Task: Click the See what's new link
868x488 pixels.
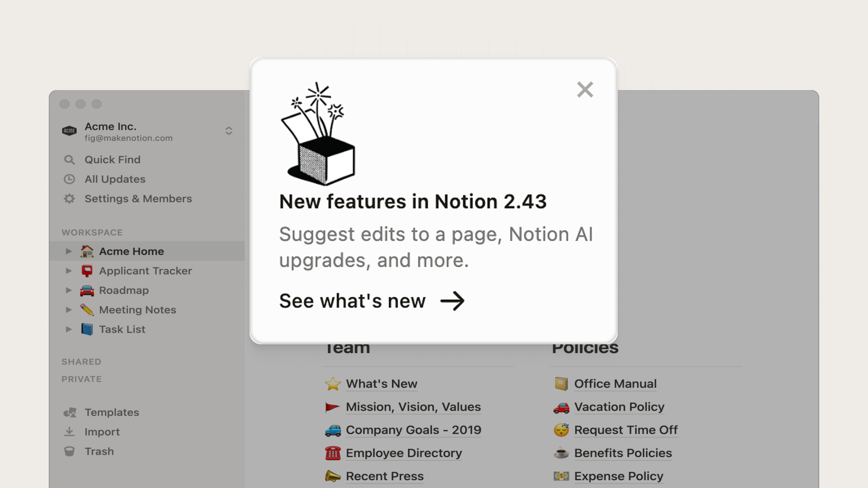Action: 353,300
